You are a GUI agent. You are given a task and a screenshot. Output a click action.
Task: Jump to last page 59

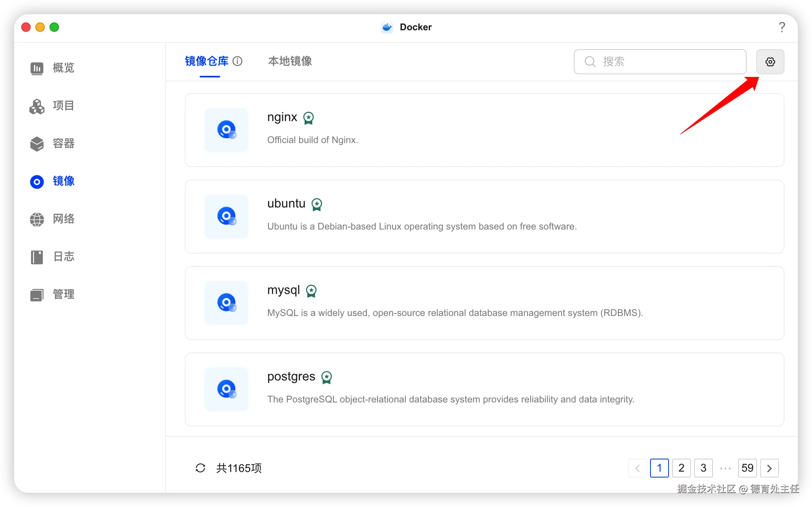click(747, 468)
